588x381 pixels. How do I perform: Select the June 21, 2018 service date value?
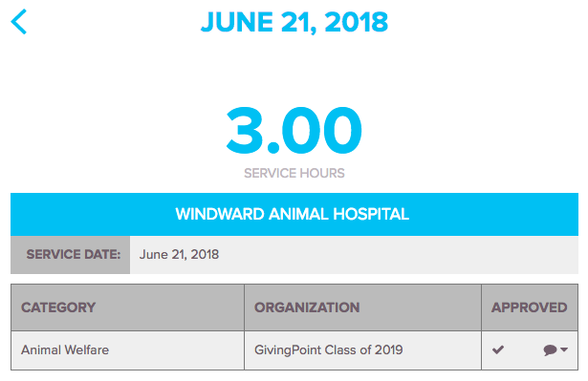179,254
